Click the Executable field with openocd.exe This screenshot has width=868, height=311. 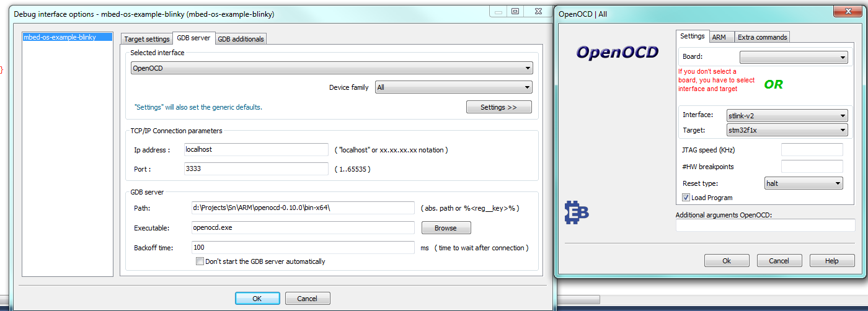tap(303, 227)
